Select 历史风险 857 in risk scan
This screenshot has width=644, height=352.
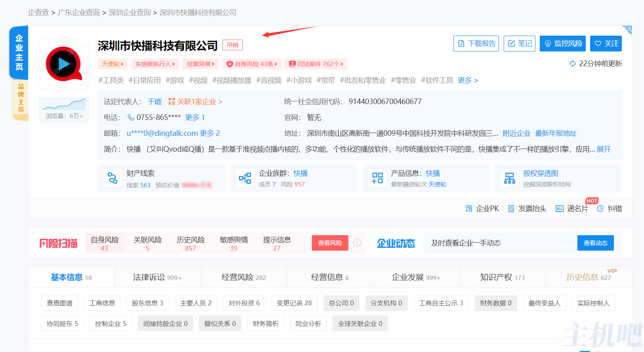pos(191,243)
